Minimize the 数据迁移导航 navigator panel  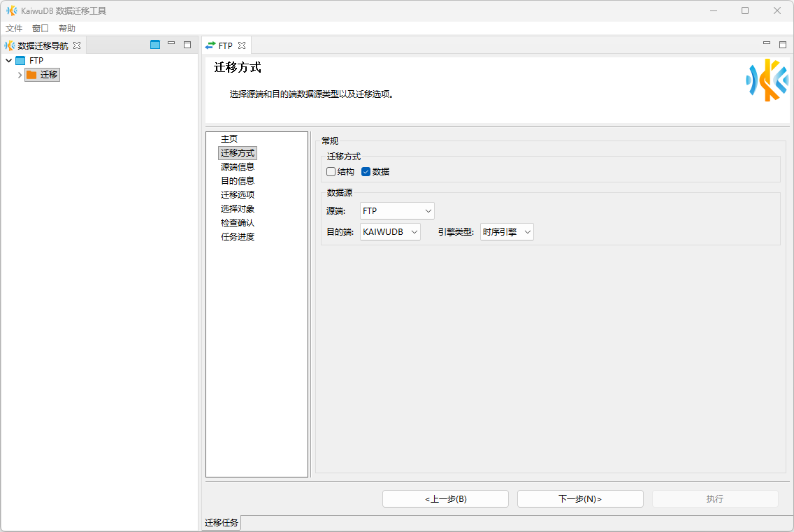(x=171, y=44)
